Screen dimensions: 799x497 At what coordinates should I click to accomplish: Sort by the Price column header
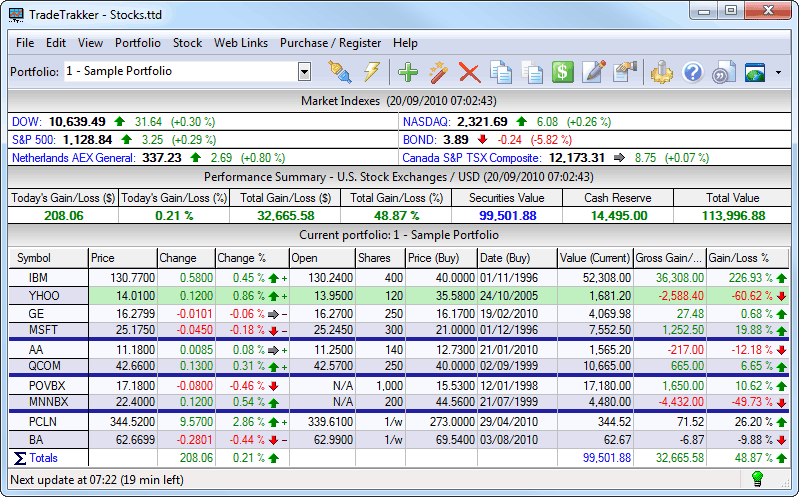click(123, 258)
